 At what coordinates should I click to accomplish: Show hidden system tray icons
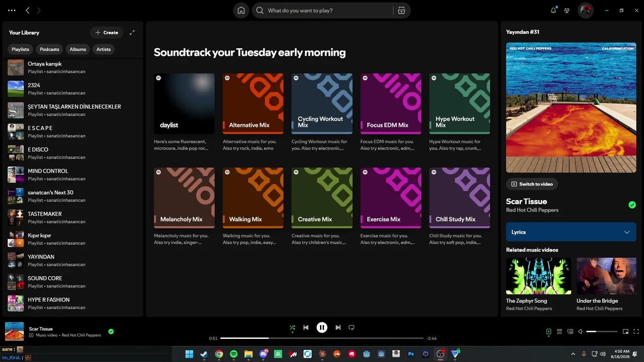click(x=573, y=354)
